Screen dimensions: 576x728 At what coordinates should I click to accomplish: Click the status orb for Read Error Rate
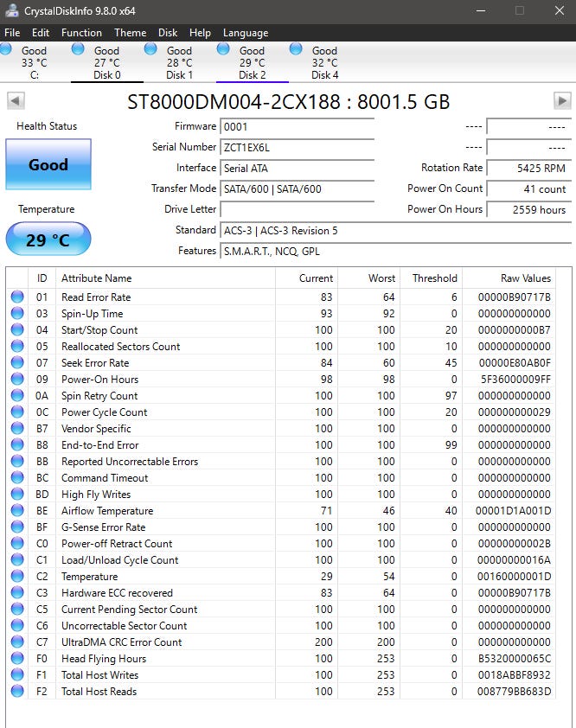pyautogui.click(x=17, y=297)
